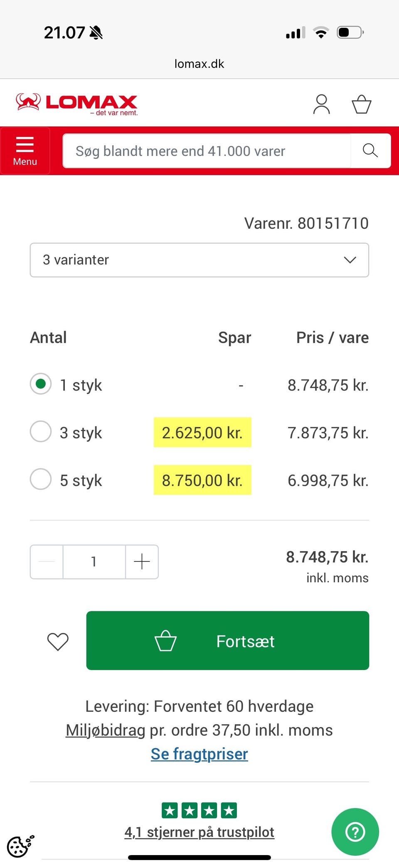The width and height of the screenshot is (399, 868).
Task: Add product to favorites with heart icon
Action: [58, 641]
